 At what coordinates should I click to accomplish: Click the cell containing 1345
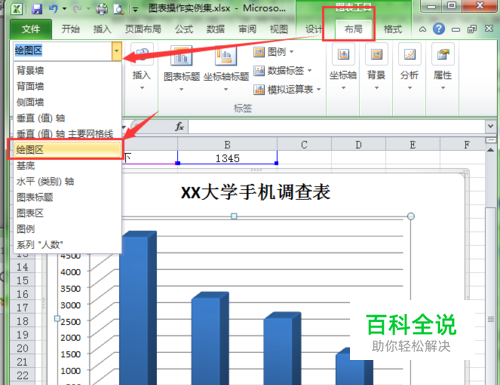[x=227, y=158]
